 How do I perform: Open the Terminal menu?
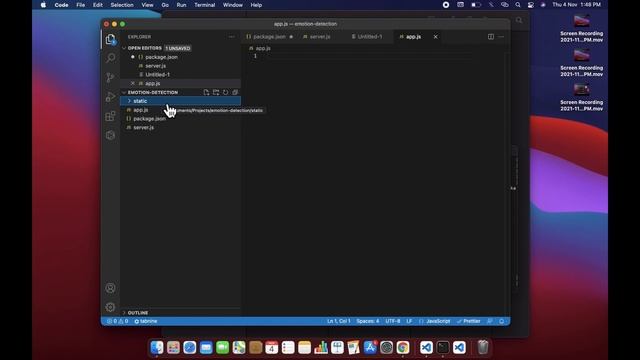pyautogui.click(x=204, y=5)
